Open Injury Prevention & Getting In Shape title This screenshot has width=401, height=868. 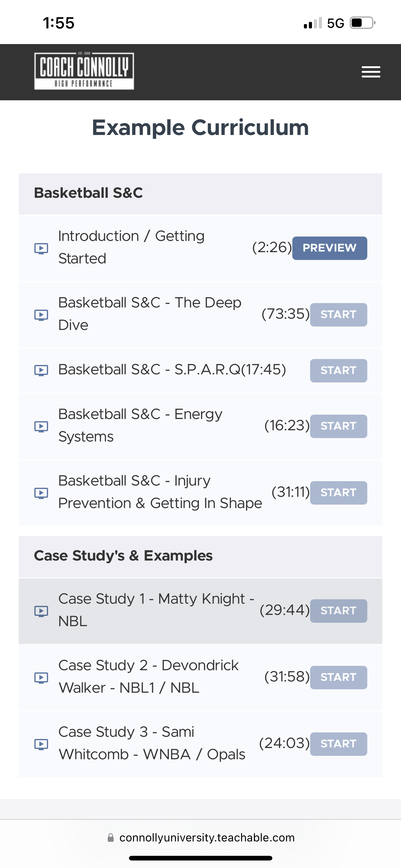point(160,492)
